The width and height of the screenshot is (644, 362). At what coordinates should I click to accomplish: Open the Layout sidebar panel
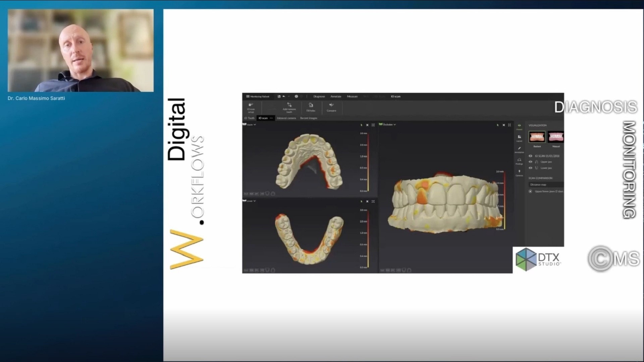[519, 138]
